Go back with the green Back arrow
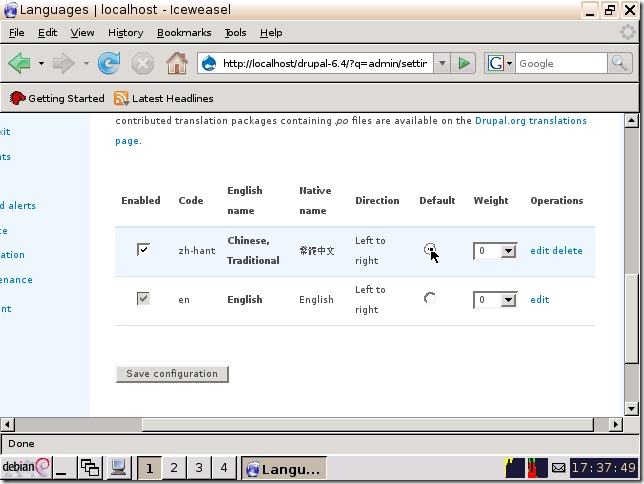The width and height of the screenshot is (644, 484). point(19,63)
